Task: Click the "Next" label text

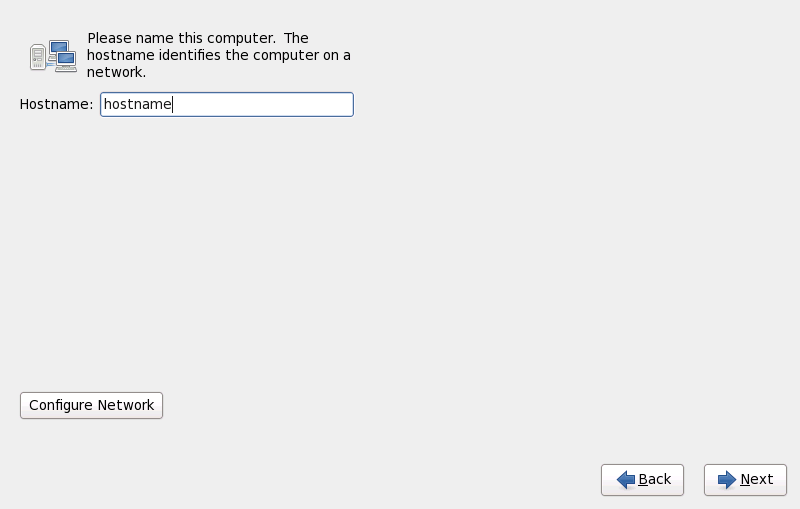Action: point(757,480)
